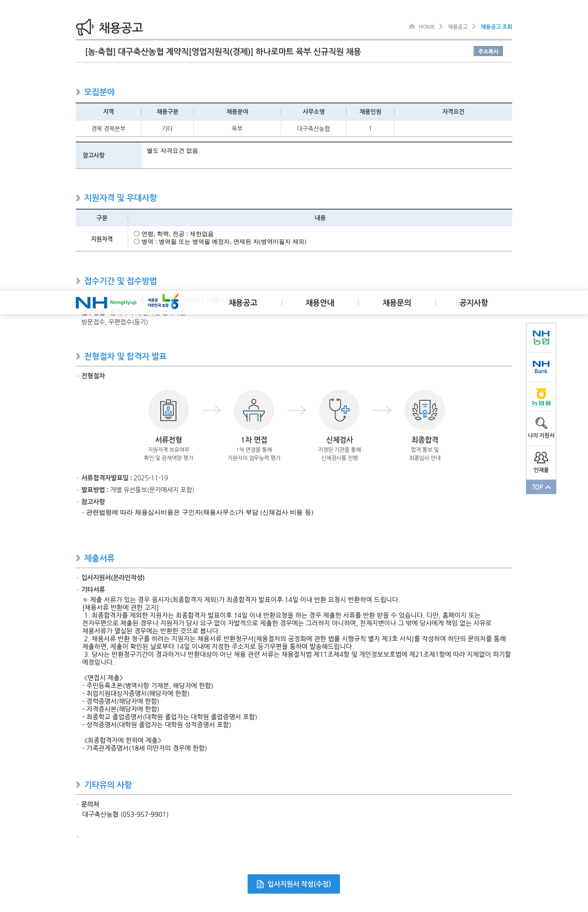This screenshot has width=588, height=912.
Task: Open the 채용문의 navigation menu
Action: (x=397, y=302)
